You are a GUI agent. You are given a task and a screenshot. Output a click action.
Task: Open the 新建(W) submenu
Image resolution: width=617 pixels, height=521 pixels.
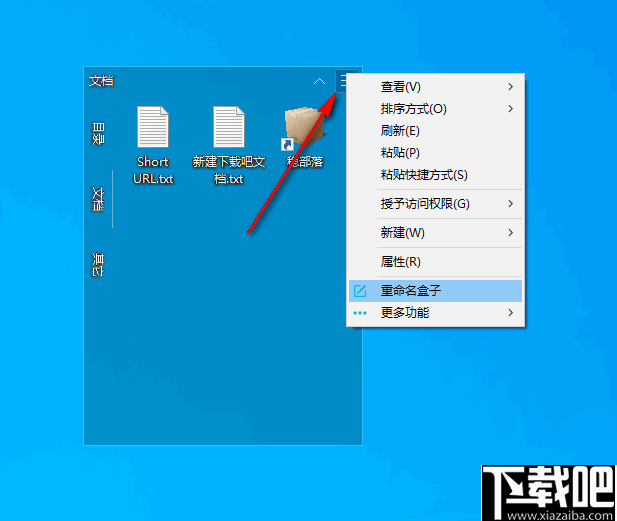click(435, 233)
